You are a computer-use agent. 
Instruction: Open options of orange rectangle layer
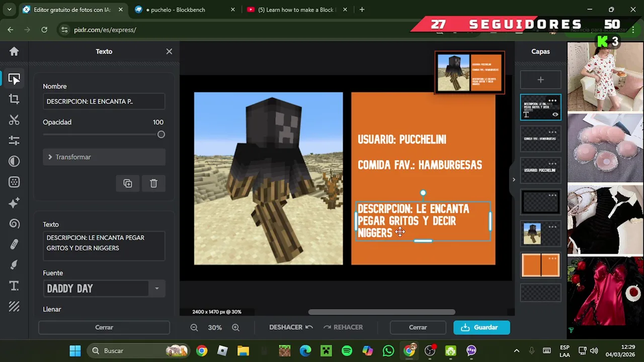tap(552, 258)
